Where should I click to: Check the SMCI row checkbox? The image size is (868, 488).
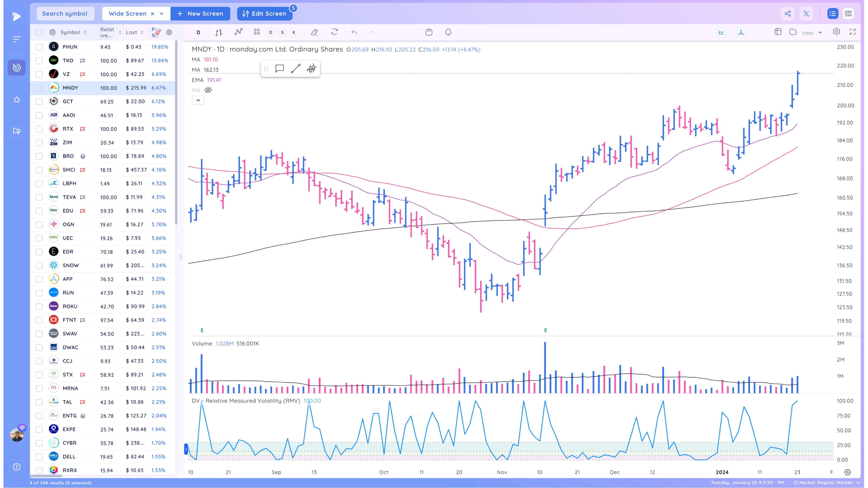39,170
